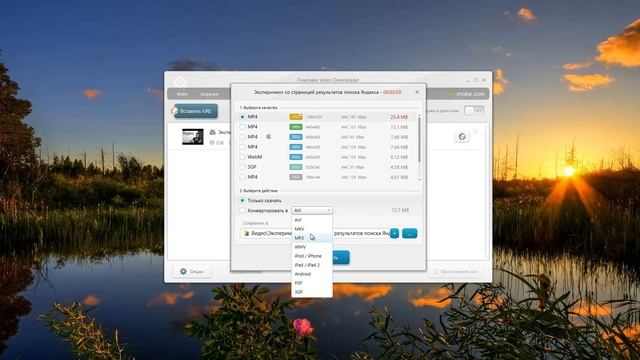Screen dimensions: 640x360
Task: Open the AVI convert format combo box
Action: pos(312,211)
